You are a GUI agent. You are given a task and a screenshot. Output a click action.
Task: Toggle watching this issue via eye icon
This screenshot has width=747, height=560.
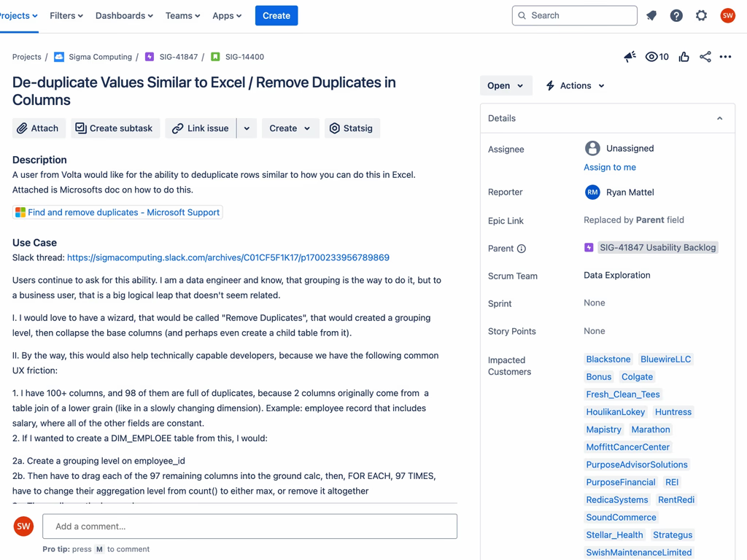(652, 57)
